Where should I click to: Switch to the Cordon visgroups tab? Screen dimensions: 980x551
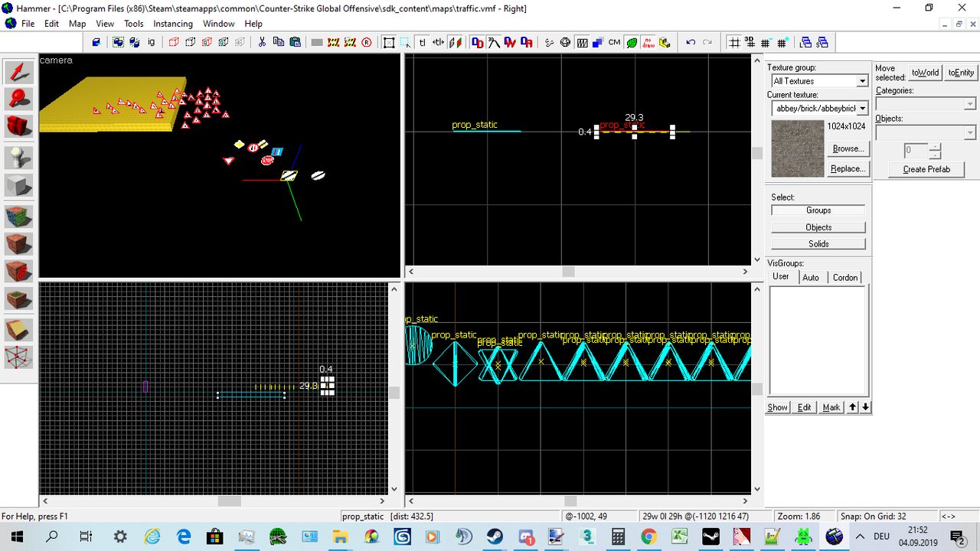coord(845,277)
